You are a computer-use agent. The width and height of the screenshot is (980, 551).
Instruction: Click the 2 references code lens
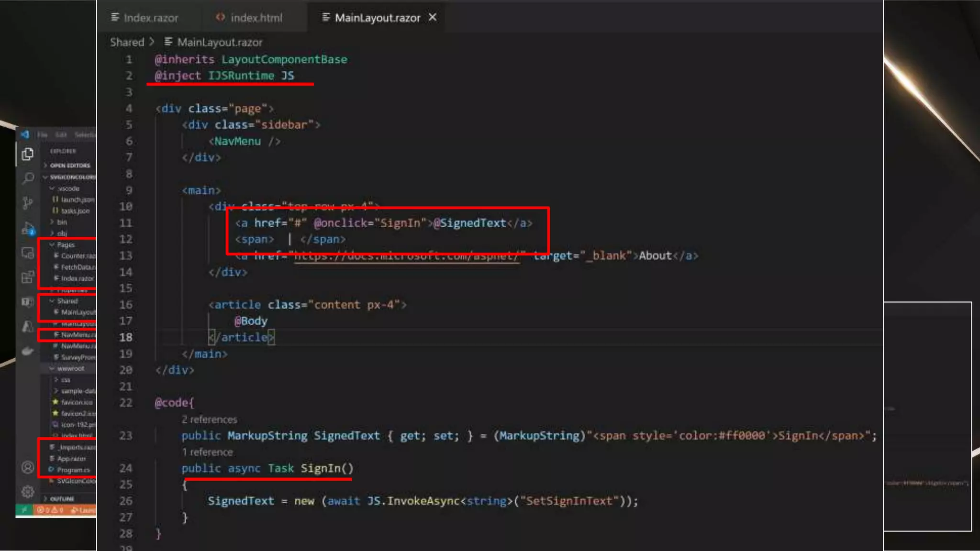pyautogui.click(x=209, y=419)
